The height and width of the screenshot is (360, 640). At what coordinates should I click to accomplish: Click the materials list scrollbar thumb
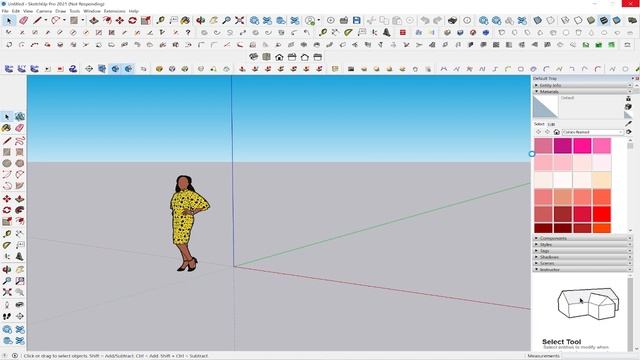(x=630, y=146)
